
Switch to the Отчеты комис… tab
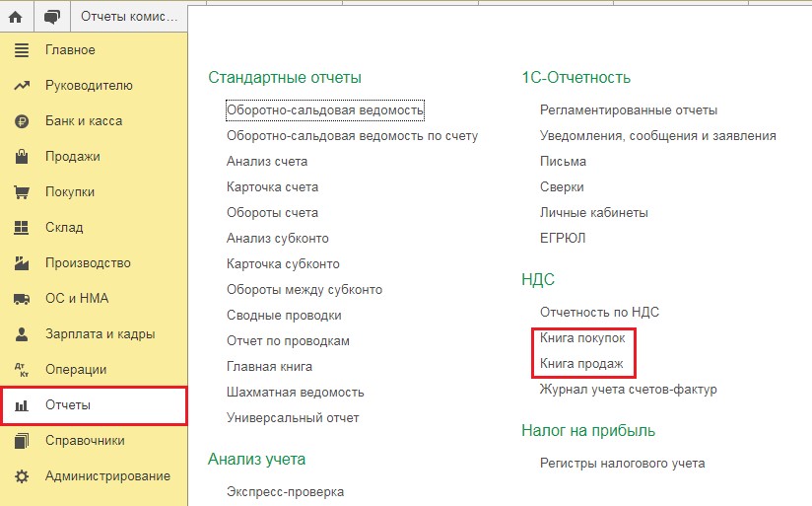(129, 17)
